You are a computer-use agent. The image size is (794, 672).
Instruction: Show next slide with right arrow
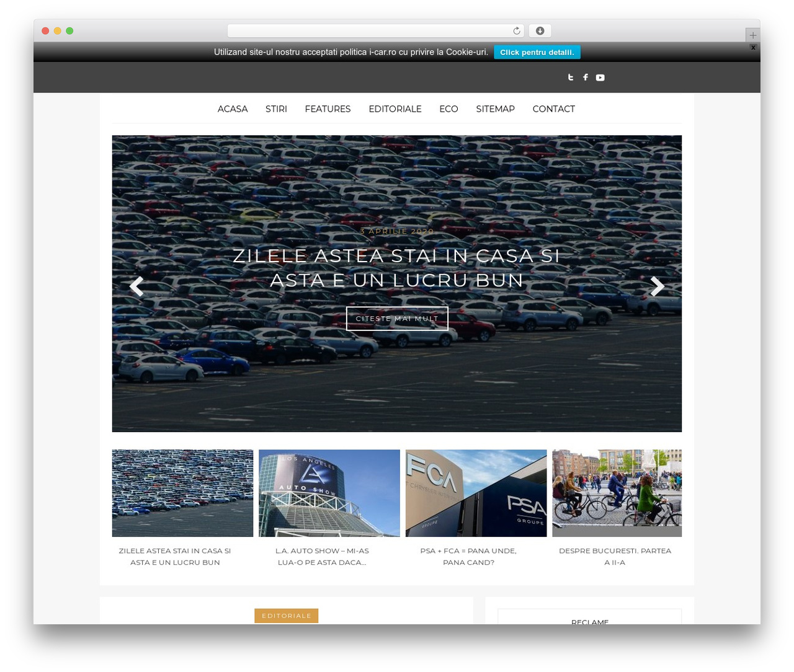(658, 286)
